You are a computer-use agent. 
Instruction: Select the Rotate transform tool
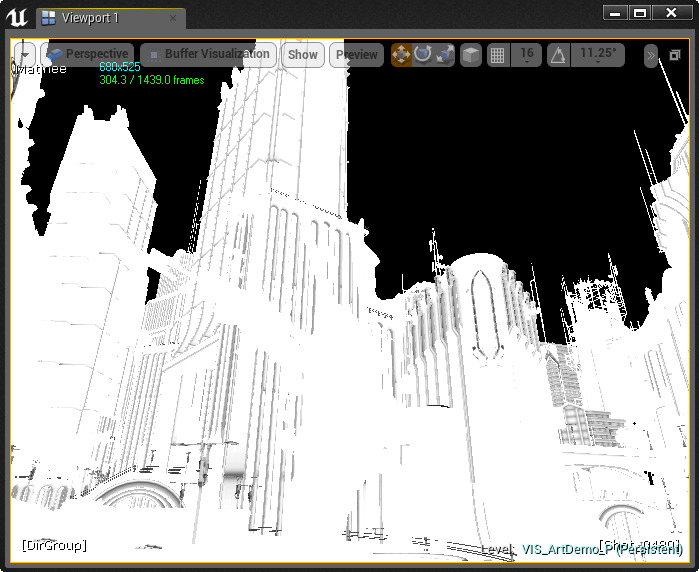(x=423, y=55)
